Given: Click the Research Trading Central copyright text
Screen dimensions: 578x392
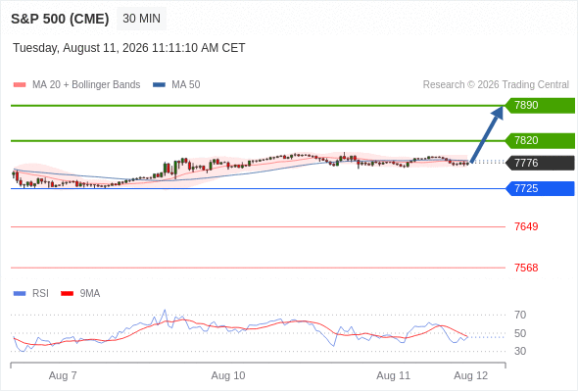Looking at the screenshot, I should point(496,85).
